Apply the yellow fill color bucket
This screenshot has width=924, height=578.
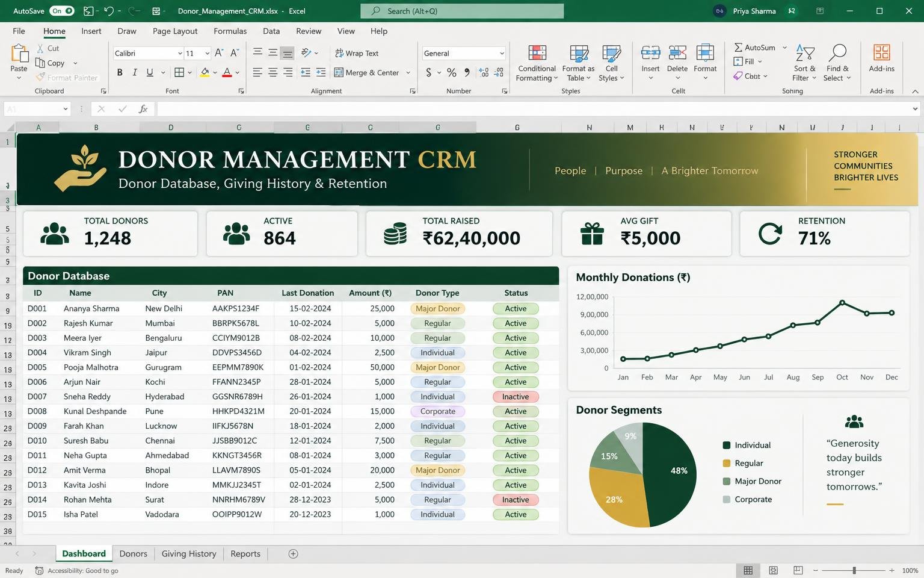coord(205,72)
